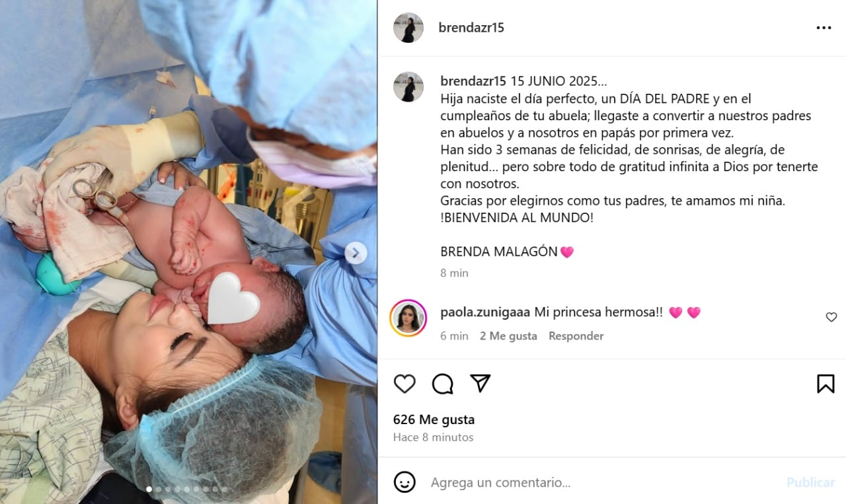The width and height of the screenshot is (846, 504).
Task: Like paola.zunigaaa's comment with small heart
Action: (x=831, y=317)
